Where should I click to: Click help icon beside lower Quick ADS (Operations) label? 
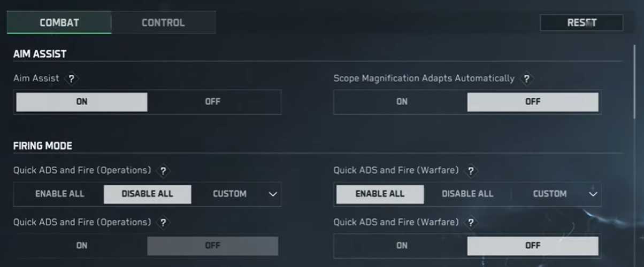(163, 222)
